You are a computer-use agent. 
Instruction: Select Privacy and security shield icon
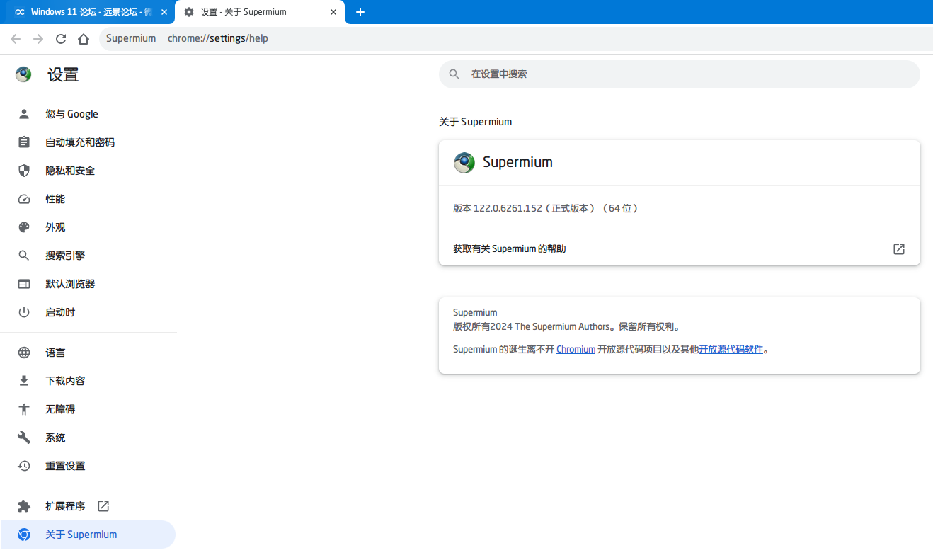click(24, 171)
